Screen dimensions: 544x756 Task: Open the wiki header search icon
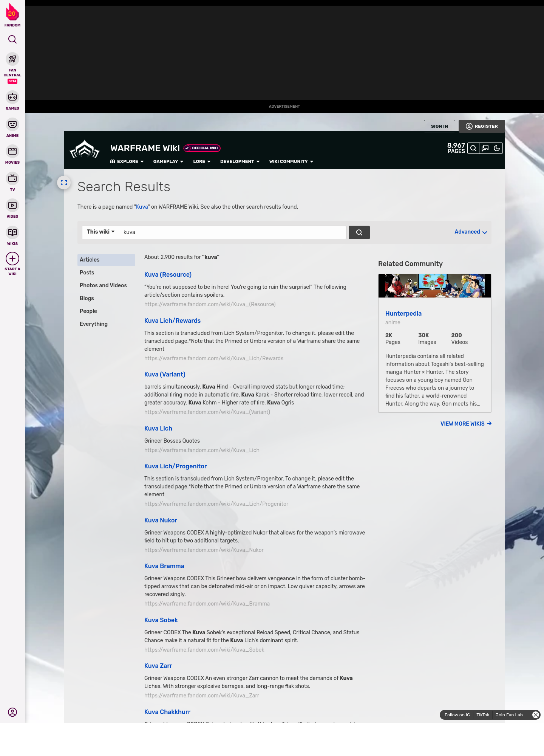click(x=473, y=148)
